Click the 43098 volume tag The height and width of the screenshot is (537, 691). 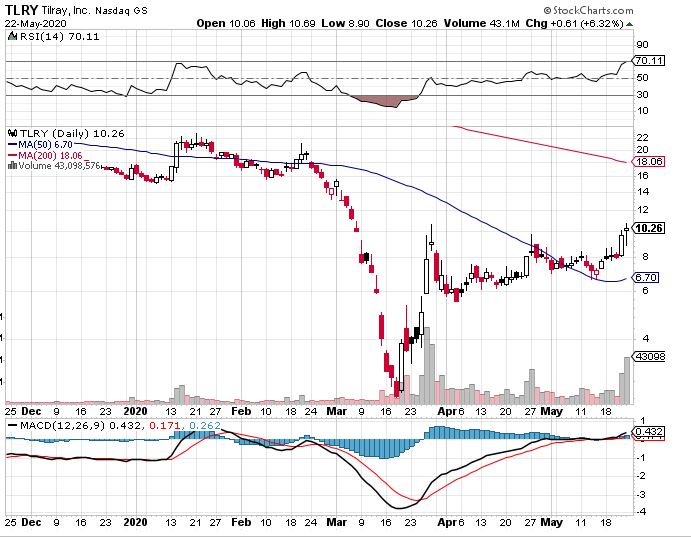click(648, 356)
